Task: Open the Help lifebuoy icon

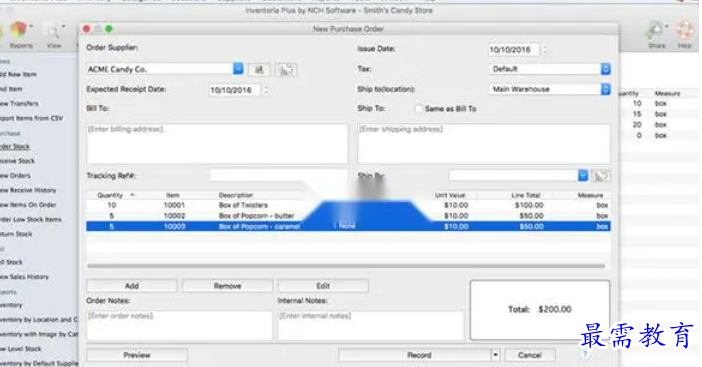Action: (684, 35)
